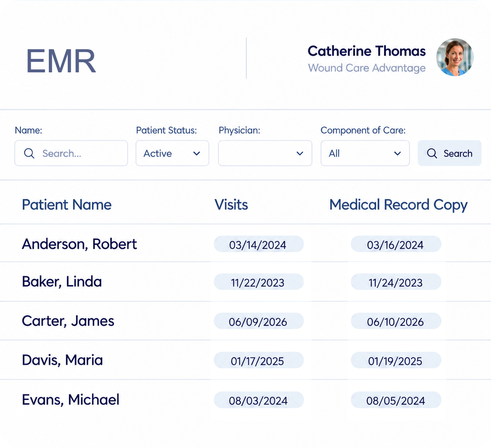Click visit date 06/09/2026

(259, 321)
